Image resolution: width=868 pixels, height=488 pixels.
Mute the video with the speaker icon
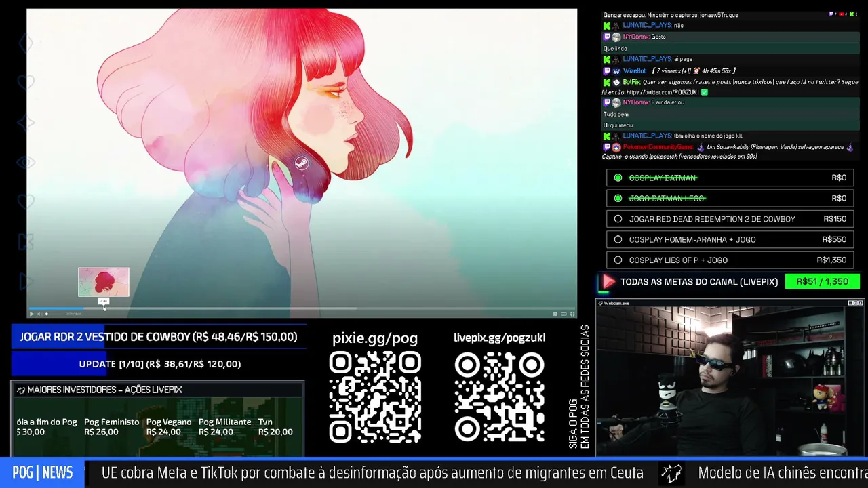click(x=39, y=314)
